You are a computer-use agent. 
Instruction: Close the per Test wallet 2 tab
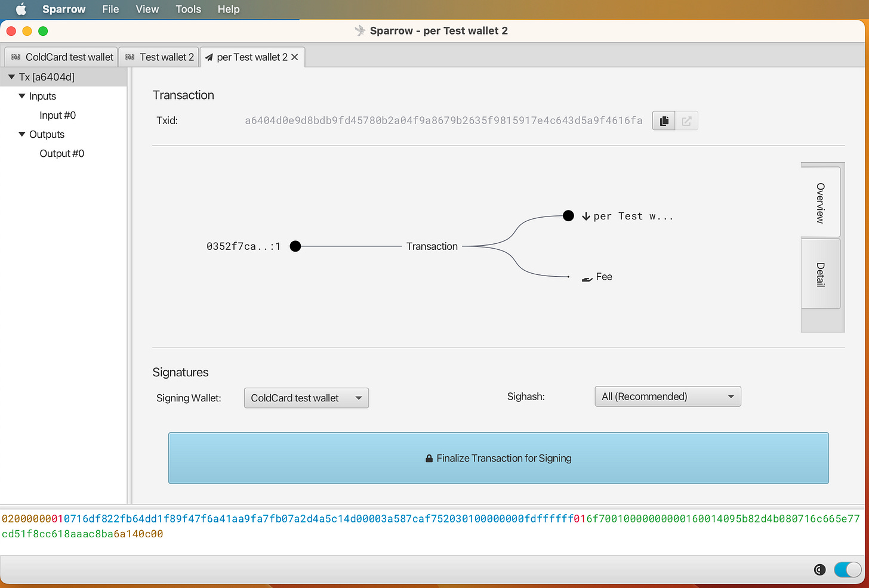[295, 57]
